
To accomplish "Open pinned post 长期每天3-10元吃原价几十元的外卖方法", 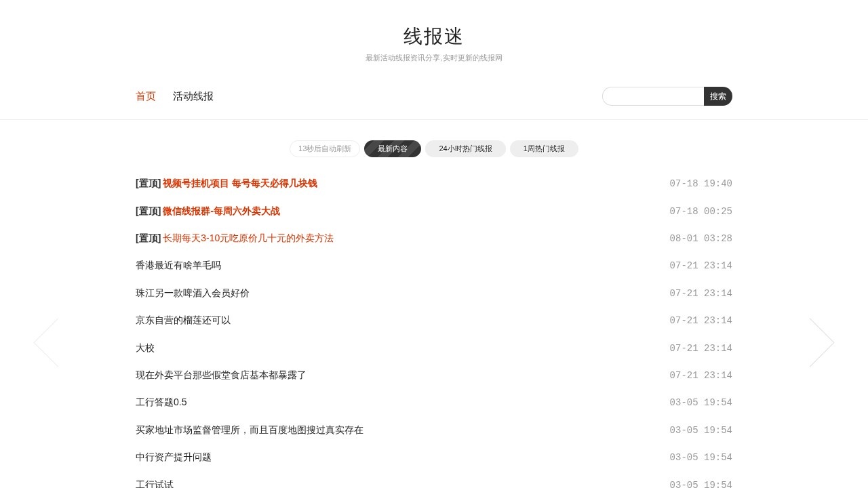I will pos(248,239).
